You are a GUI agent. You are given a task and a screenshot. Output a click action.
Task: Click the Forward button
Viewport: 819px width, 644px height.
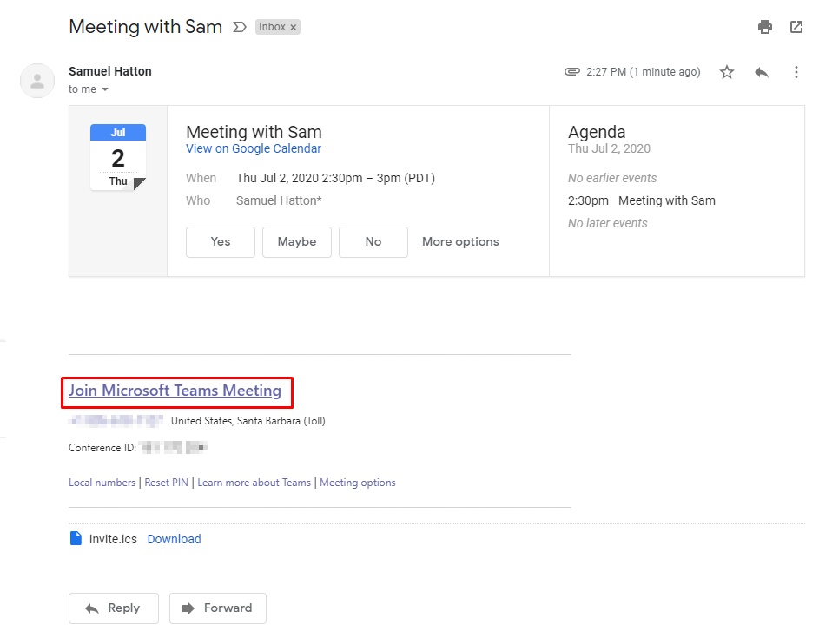(217, 608)
